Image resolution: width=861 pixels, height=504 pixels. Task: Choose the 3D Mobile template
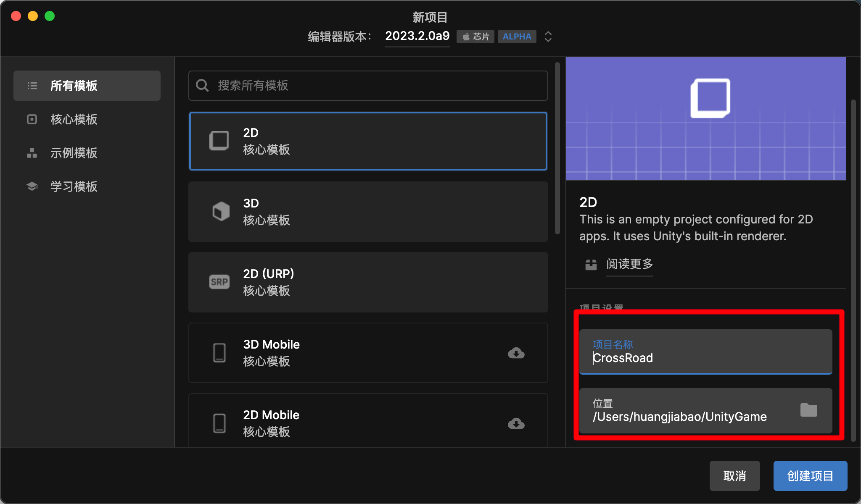368,353
